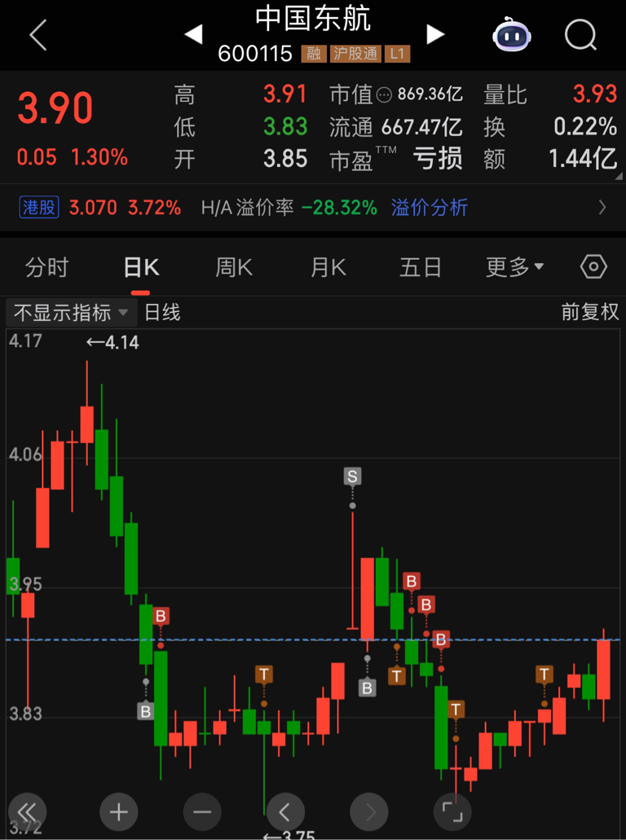The height and width of the screenshot is (840, 626).
Task: Open the H/A premium row chevron
Action: coord(602,207)
